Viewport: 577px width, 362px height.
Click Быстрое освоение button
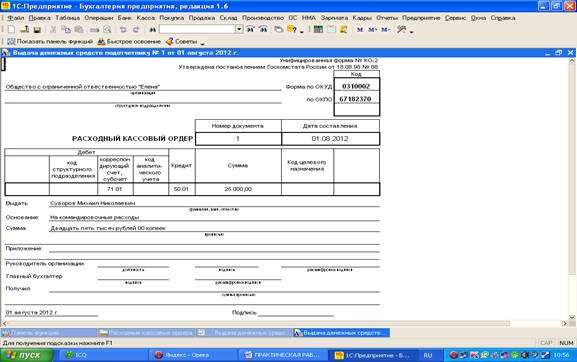(129, 42)
